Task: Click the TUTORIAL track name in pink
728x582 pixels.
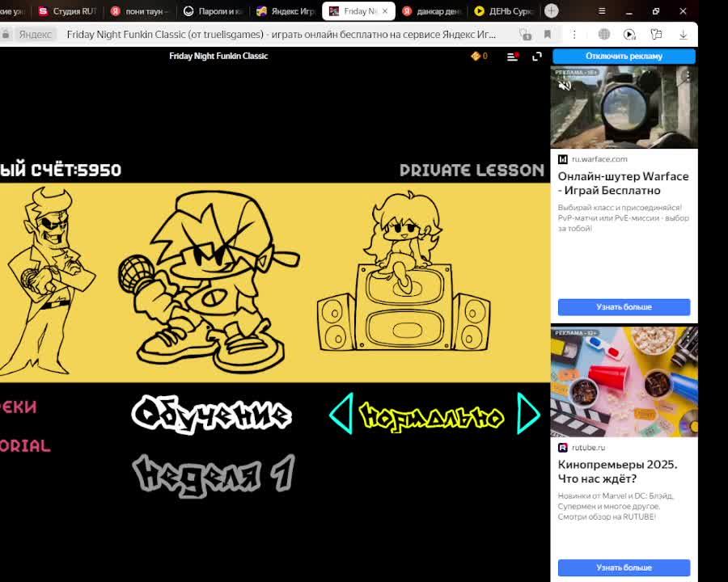Action: point(25,446)
